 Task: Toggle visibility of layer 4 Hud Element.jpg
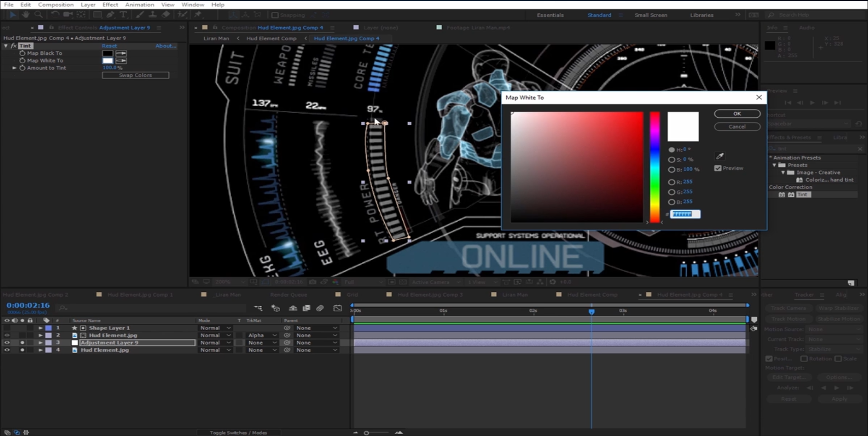(7, 350)
